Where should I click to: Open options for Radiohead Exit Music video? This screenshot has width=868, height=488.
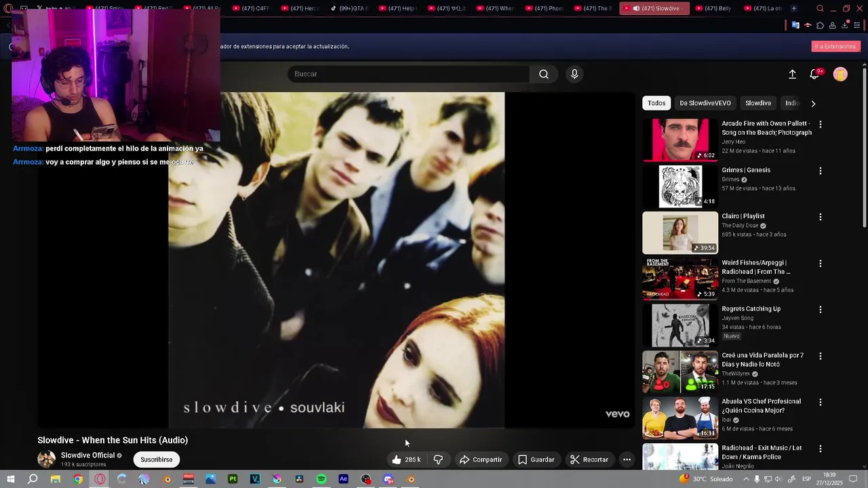point(820,449)
